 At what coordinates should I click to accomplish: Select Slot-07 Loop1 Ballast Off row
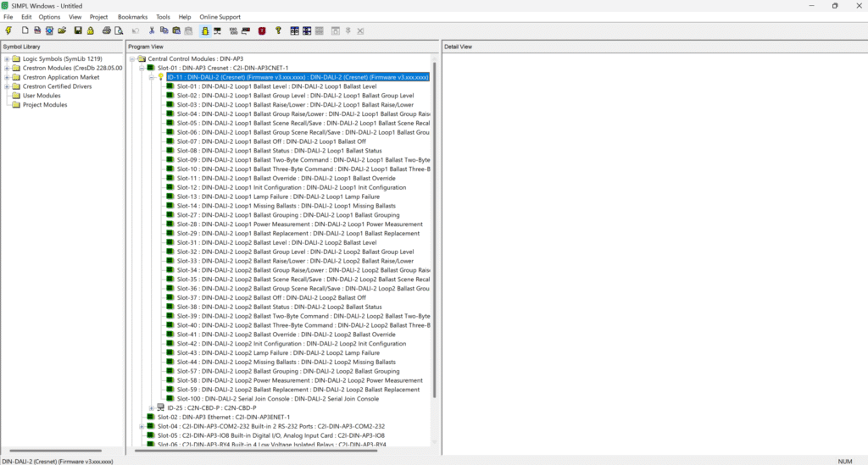point(271,141)
